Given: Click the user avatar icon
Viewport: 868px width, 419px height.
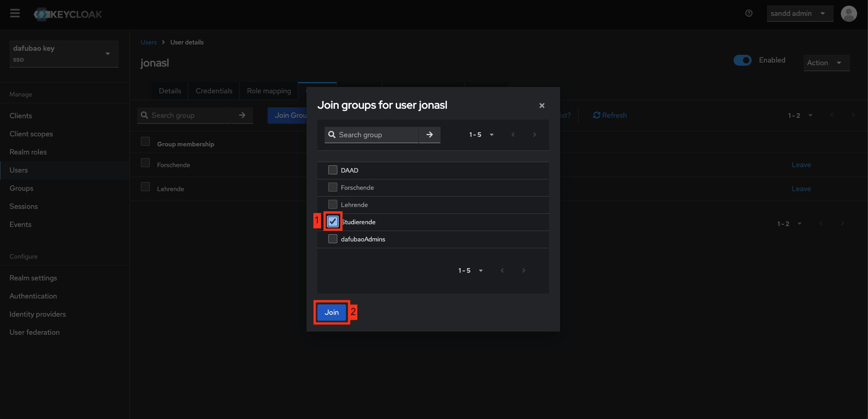Looking at the screenshot, I should [849, 14].
